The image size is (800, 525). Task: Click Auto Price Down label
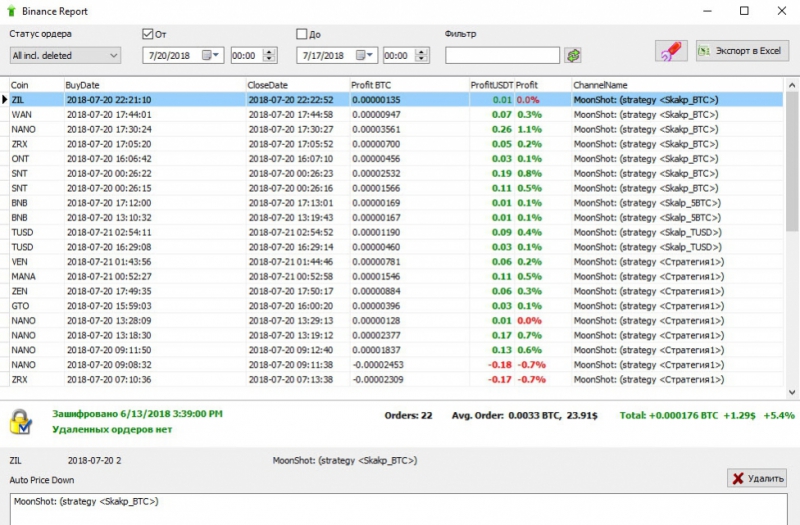point(42,480)
